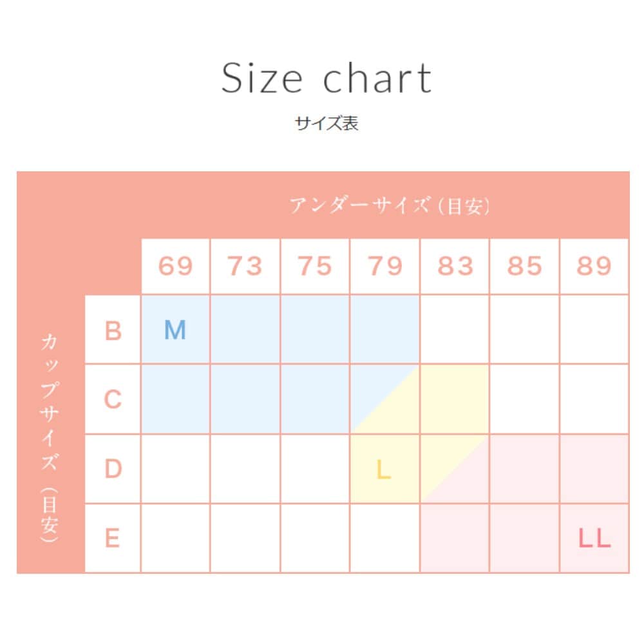Click the カップサイズ (目安) vertical label
644x644 pixels.
[50, 437]
